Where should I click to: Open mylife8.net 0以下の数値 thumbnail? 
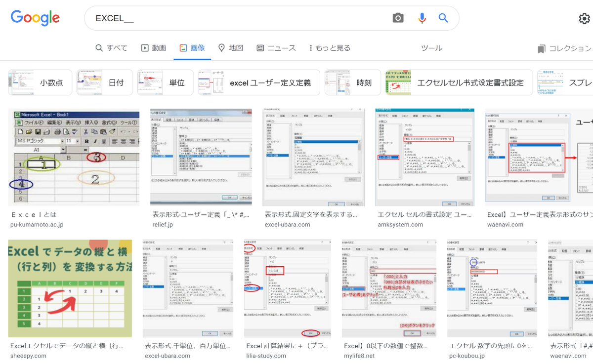coord(389,289)
